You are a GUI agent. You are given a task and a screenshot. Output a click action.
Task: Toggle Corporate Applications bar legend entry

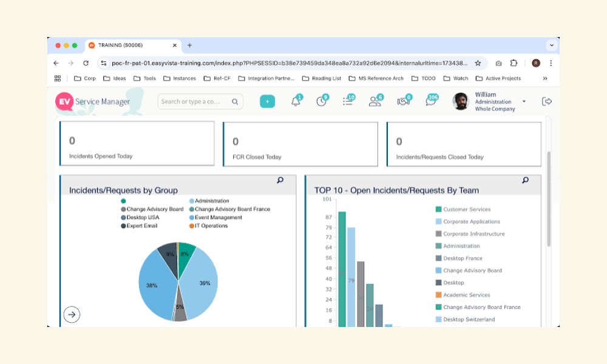[x=467, y=221]
